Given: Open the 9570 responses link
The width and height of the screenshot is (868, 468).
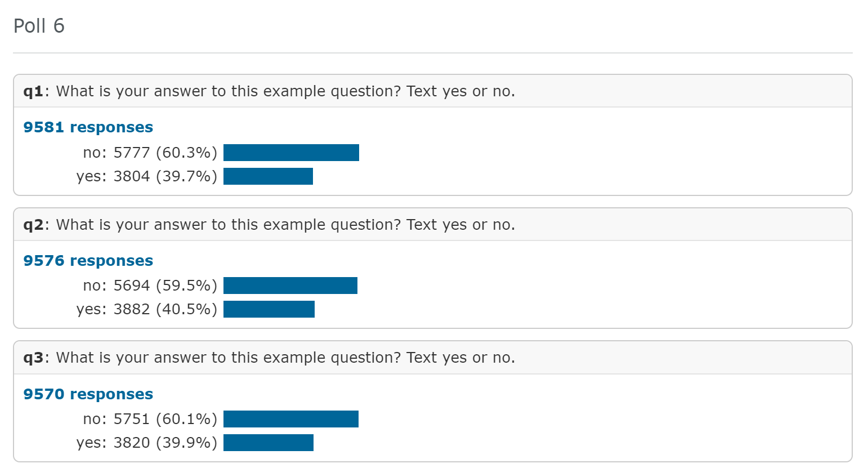Looking at the screenshot, I should pos(88,394).
